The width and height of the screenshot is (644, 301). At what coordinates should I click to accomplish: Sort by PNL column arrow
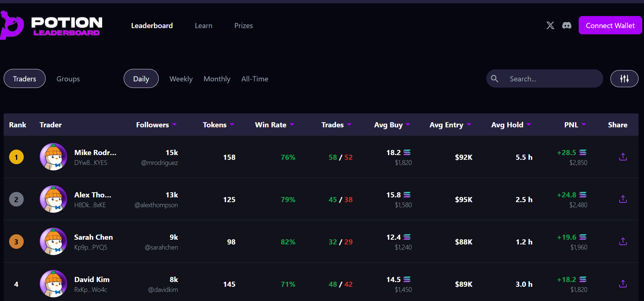[584, 124]
